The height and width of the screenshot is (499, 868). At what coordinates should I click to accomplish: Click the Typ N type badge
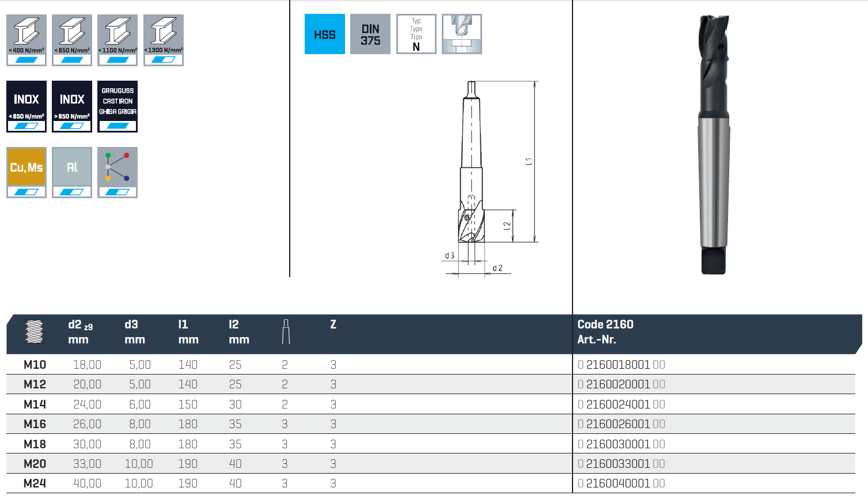[x=416, y=35]
